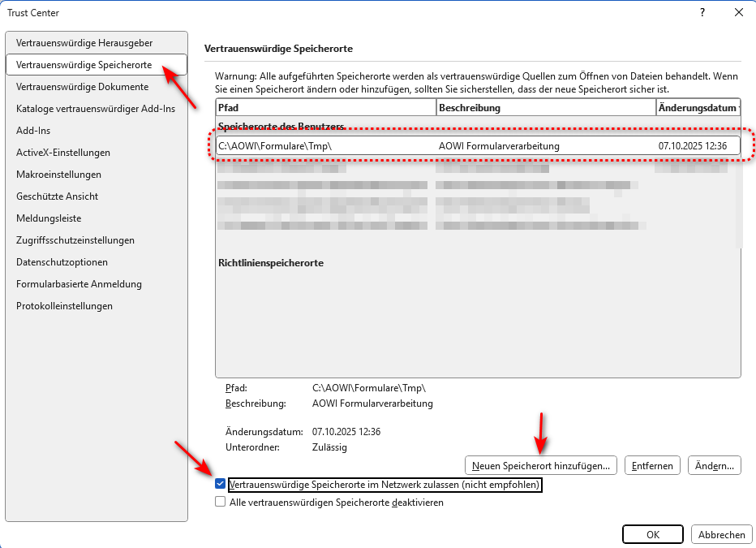Show Geschützte Ansicht settings

pos(57,196)
